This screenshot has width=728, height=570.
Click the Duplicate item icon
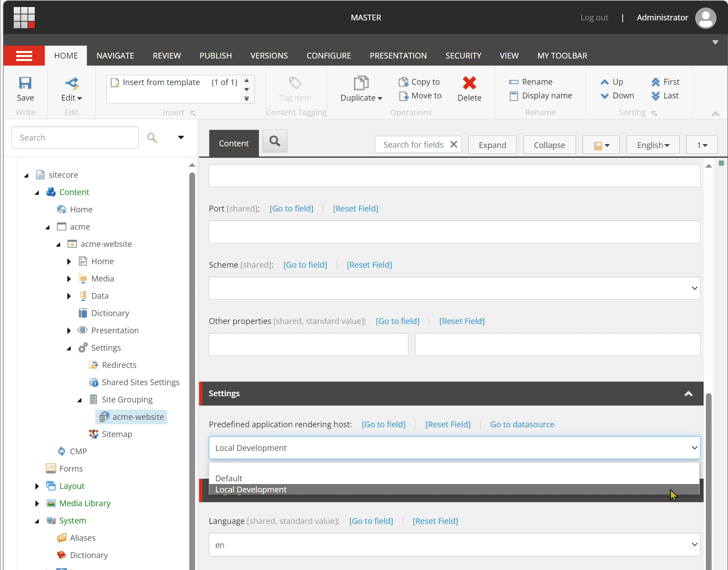point(361,83)
